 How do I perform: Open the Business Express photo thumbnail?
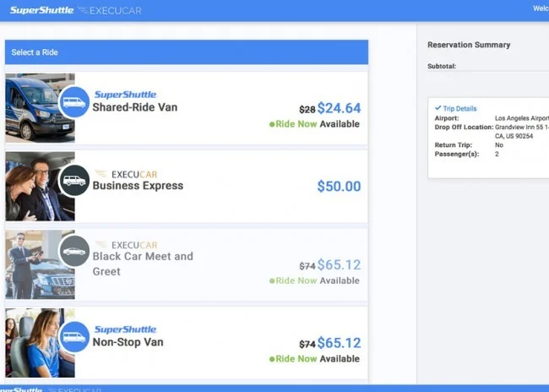tap(34, 186)
